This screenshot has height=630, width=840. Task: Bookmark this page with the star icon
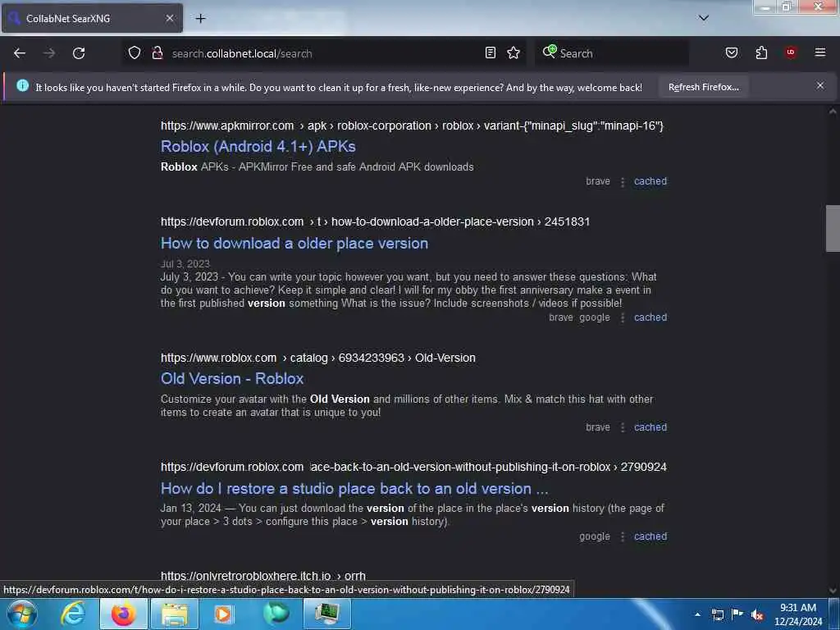tap(514, 52)
